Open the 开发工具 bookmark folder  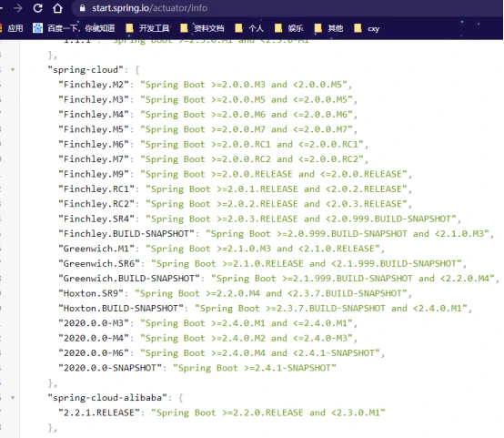pos(148,28)
